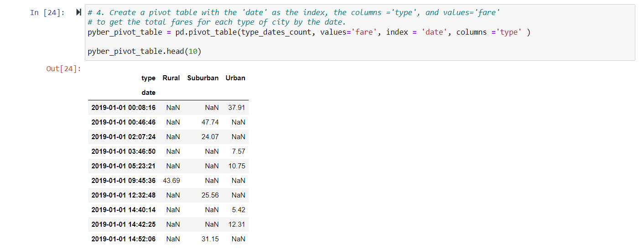The width and height of the screenshot is (644, 250).
Task: Select the Suburban column header
Action: [x=203, y=78]
